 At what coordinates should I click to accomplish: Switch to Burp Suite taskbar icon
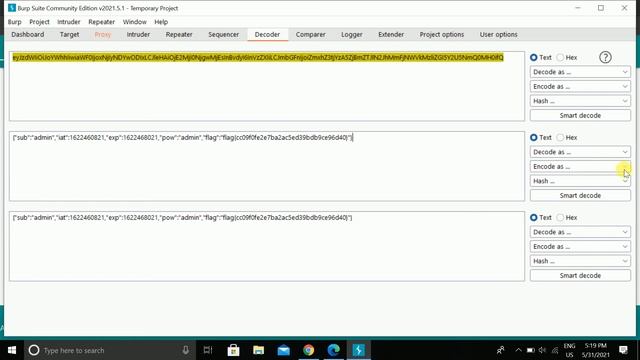(358, 350)
